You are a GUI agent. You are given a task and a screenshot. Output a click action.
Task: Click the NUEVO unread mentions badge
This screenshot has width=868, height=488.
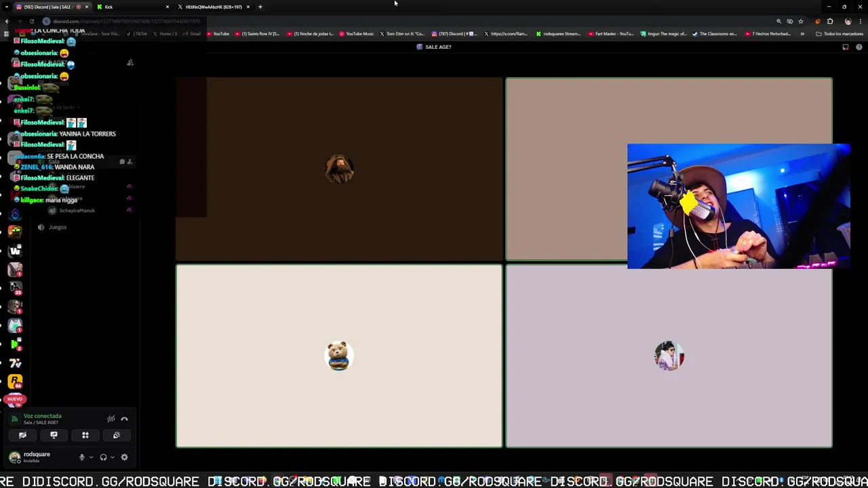tap(15, 399)
